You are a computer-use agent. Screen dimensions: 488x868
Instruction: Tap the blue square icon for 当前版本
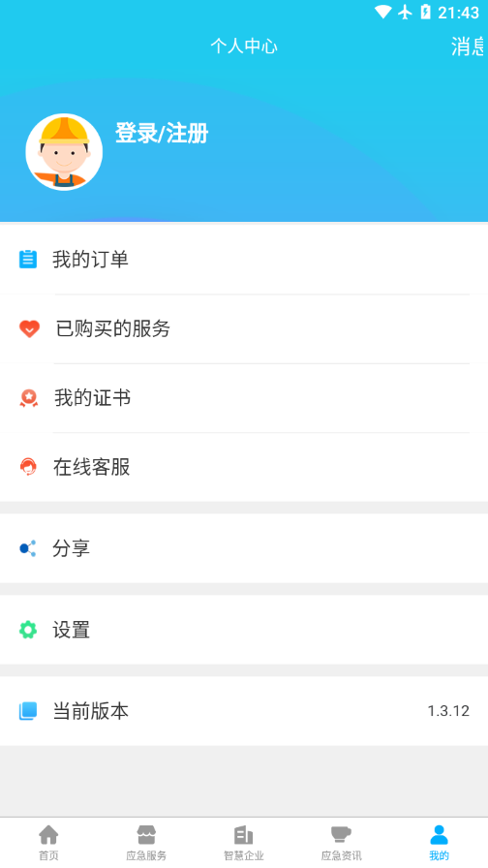pos(28,711)
